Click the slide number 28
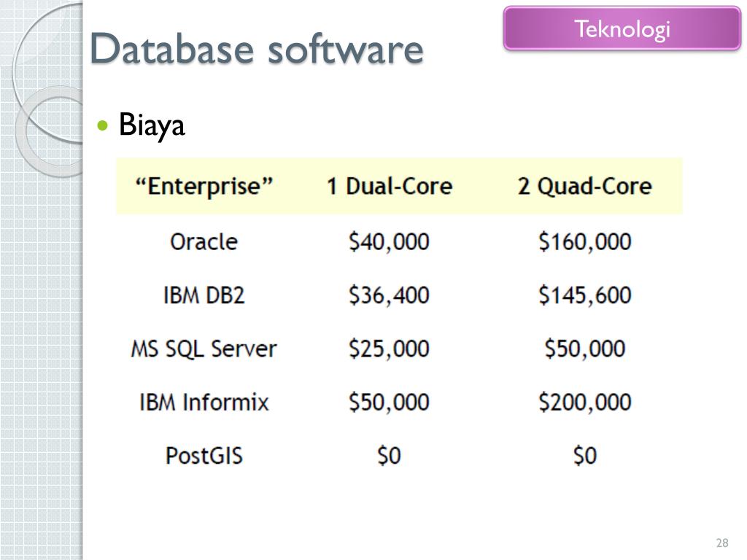 coord(722,542)
